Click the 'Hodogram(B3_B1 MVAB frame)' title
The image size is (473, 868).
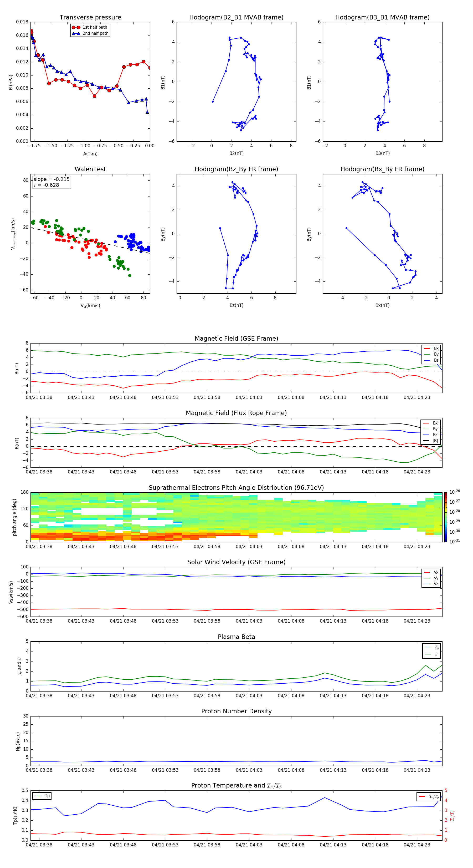click(382, 17)
